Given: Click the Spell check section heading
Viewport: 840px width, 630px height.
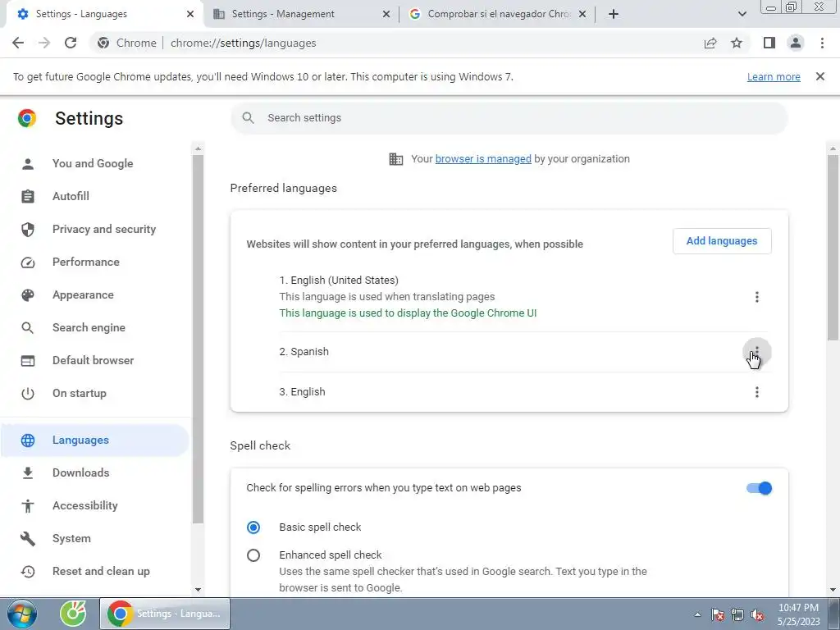Looking at the screenshot, I should (260, 445).
